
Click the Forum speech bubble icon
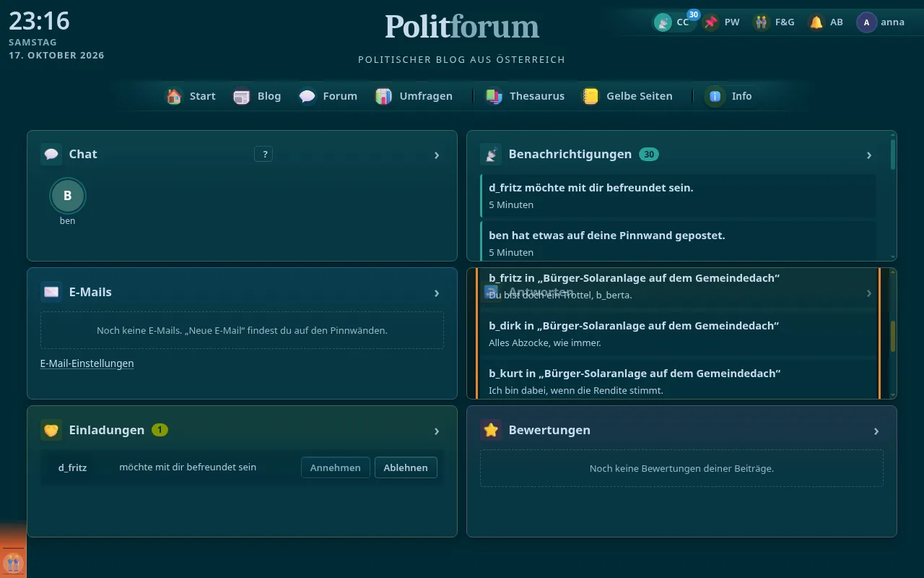pos(308,96)
